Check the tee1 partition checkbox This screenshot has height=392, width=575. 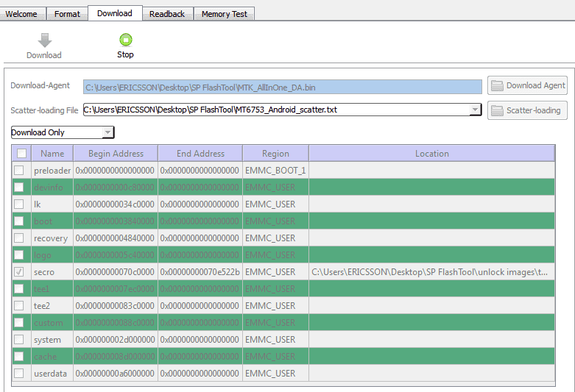(18, 289)
